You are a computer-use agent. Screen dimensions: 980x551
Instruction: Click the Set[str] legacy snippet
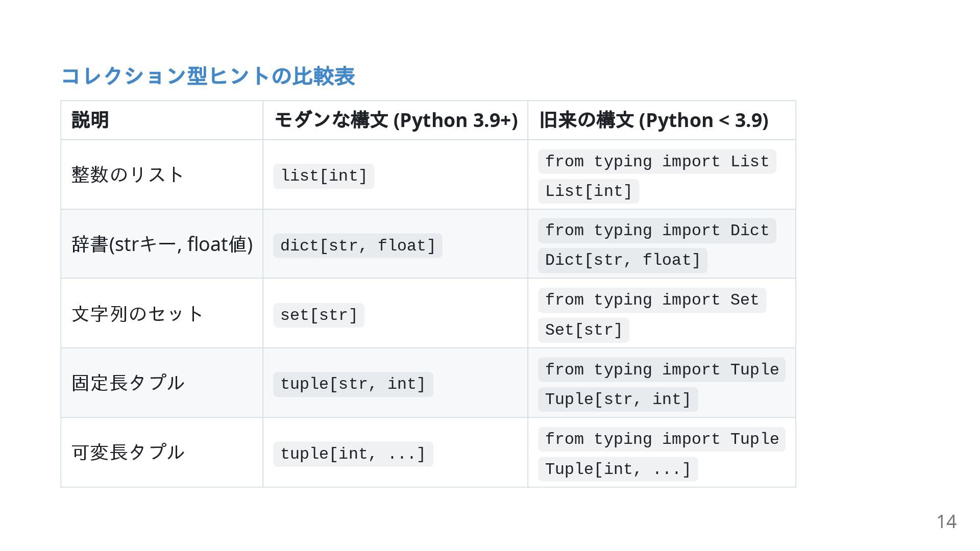click(x=583, y=330)
